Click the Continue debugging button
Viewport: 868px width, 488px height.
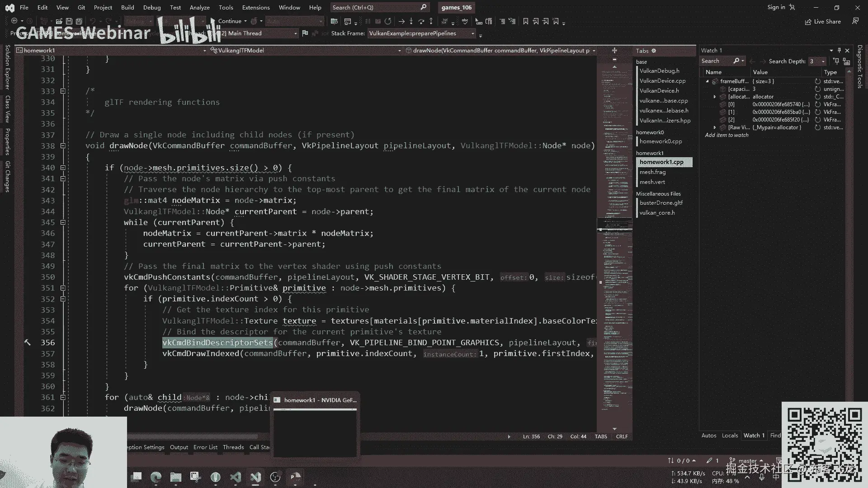[x=229, y=21]
